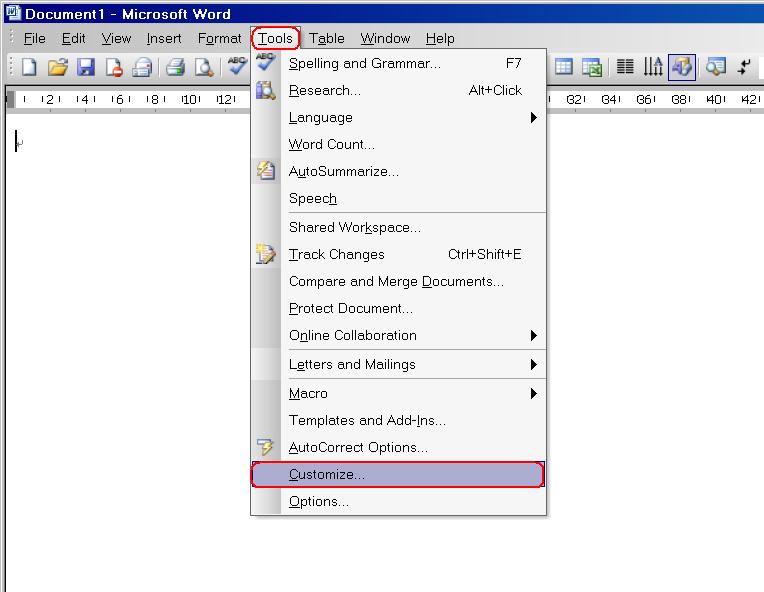Click the Track Changes pencil icon
Image resolution: width=764 pixels, height=592 pixels.
point(266,254)
